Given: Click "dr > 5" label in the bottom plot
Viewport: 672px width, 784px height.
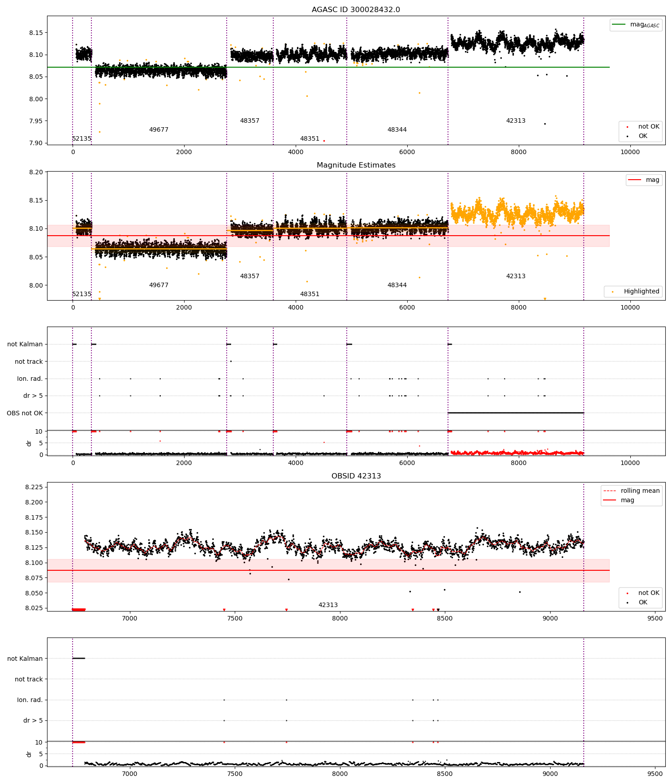Looking at the screenshot, I should tap(33, 720).
